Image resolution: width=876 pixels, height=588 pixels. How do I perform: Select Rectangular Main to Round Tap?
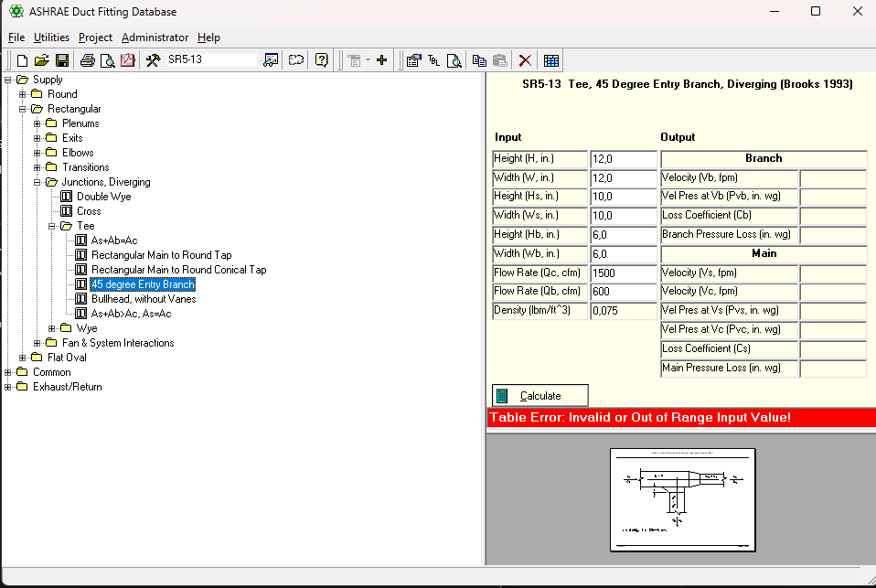point(162,255)
